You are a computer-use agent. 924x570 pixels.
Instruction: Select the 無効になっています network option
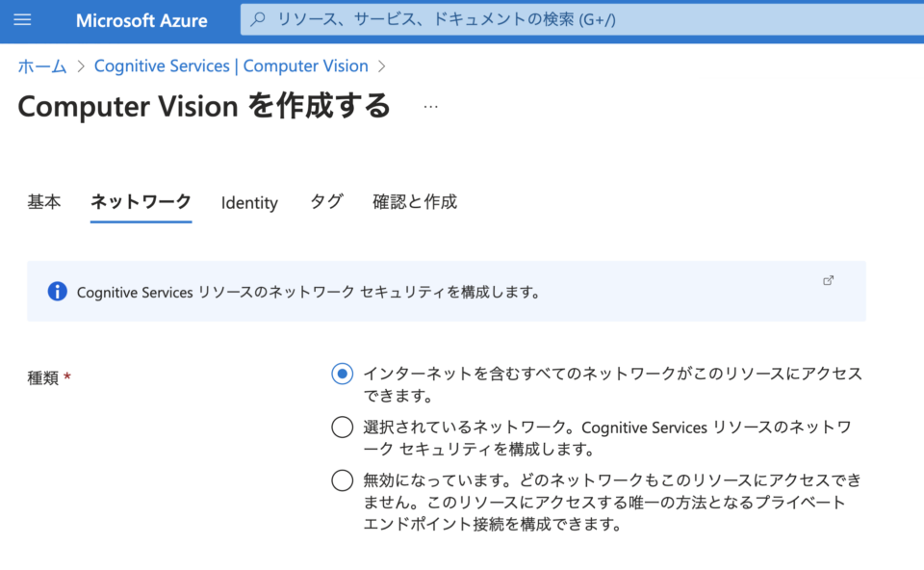coord(342,480)
